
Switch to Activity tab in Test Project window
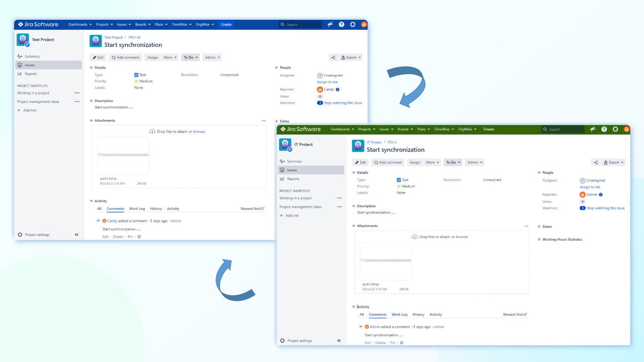(173, 209)
